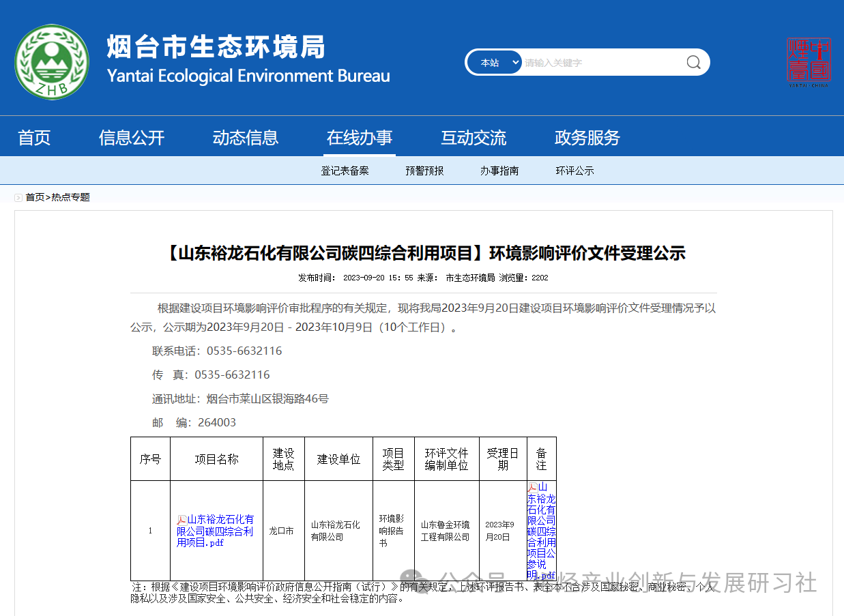Screen dimensions: 844x616
Task: Click the 建设单位 column header
Action: 338,459
